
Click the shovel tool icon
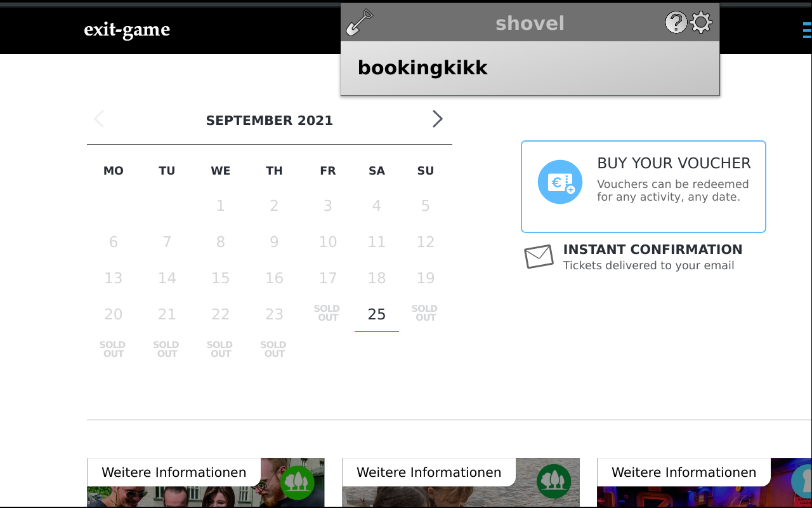coord(359,23)
